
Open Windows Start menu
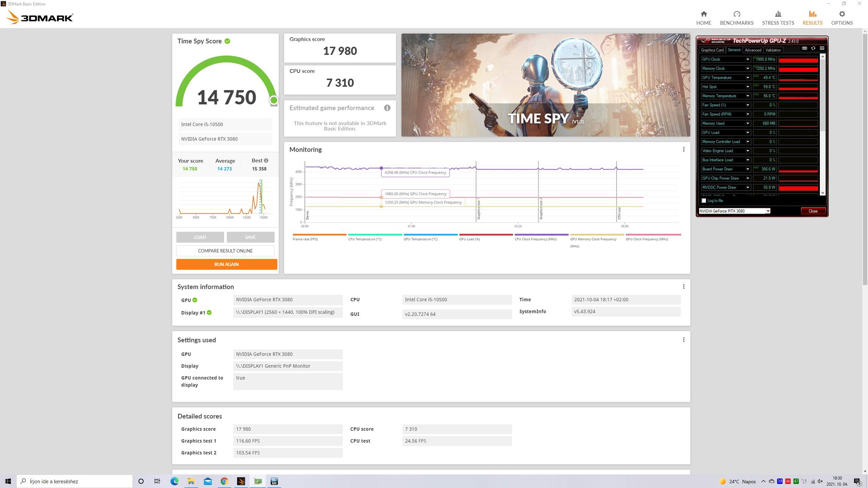coord(8,481)
